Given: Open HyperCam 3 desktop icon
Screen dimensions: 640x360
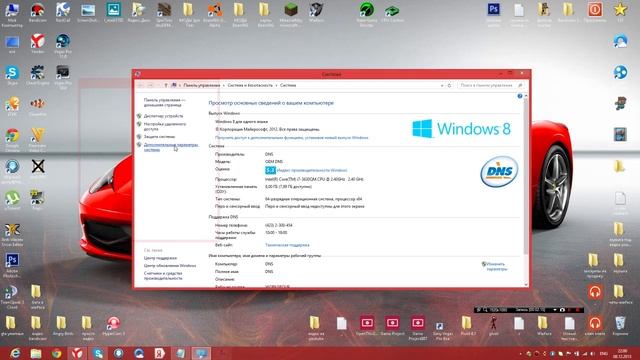Looking at the screenshot, I should 113,326.
